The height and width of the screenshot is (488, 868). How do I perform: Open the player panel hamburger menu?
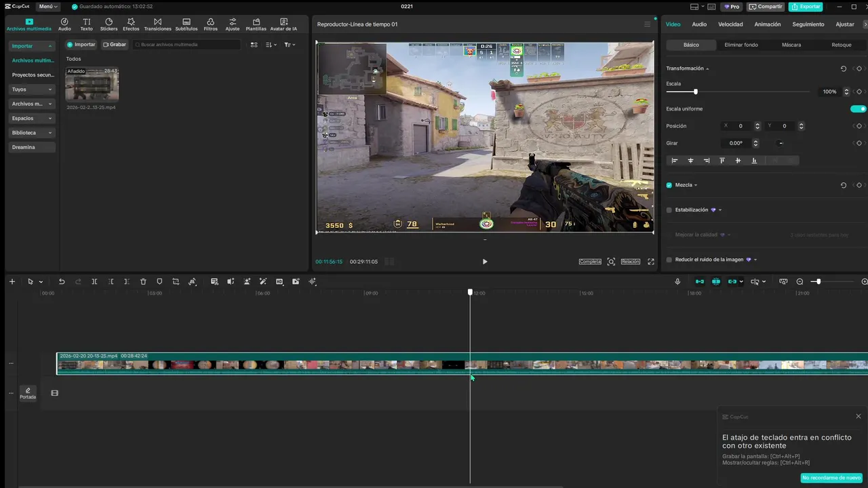(x=647, y=24)
